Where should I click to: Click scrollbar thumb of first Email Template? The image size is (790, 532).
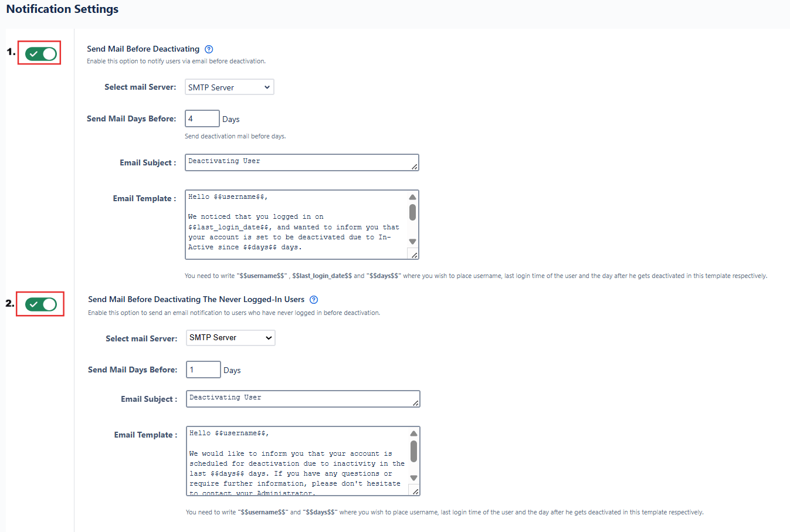click(413, 212)
